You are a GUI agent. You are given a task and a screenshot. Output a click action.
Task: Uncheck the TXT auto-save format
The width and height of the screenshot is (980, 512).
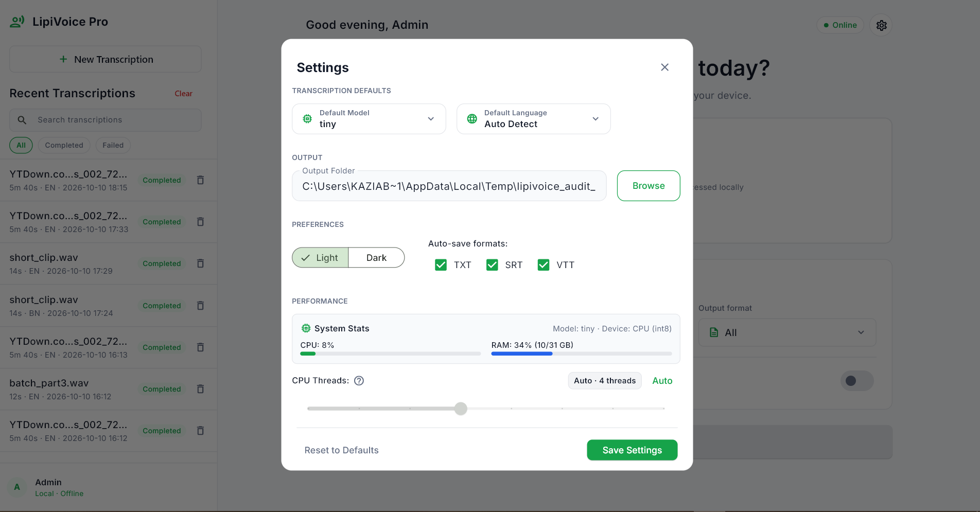coord(441,265)
